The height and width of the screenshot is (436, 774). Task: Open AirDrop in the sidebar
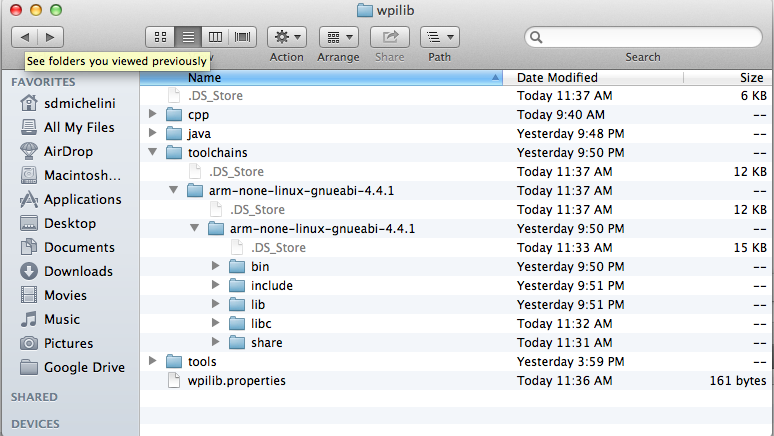68,151
